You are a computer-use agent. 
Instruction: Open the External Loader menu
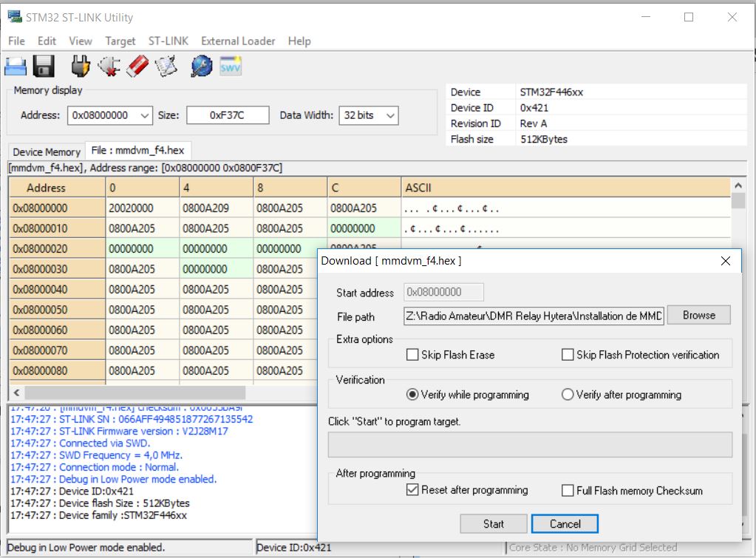238,41
